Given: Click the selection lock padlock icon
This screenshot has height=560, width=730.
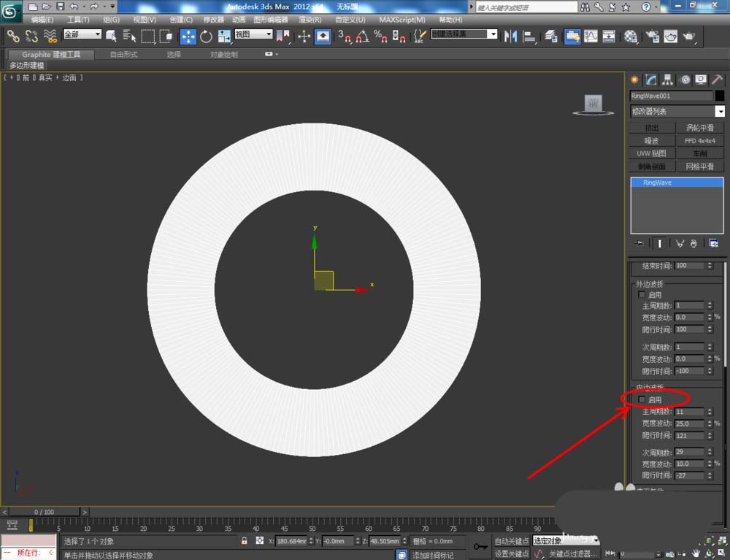Looking at the screenshot, I should pos(245,541).
